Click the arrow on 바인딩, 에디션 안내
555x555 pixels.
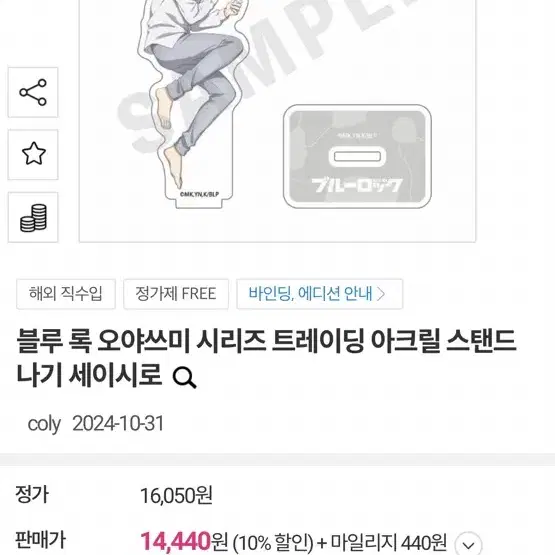[381, 294]
